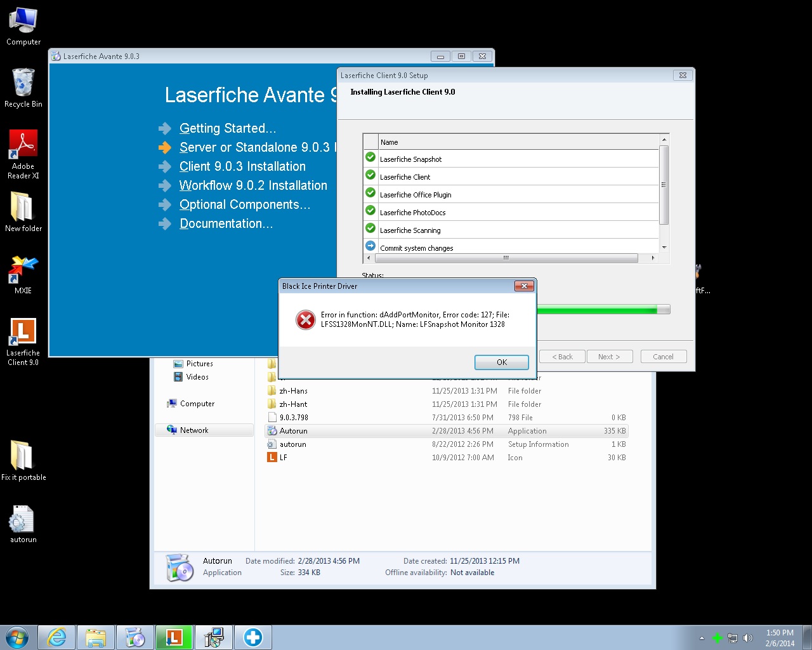
Task: Click arrow icon beside Getting Started
Action: [165, 129]
